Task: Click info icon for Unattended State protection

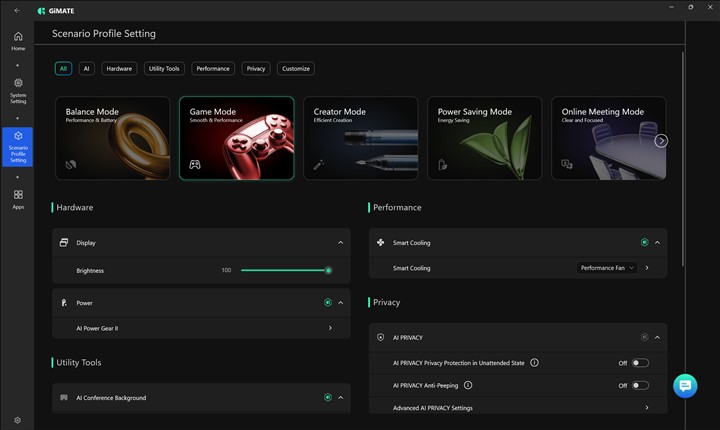Action: (534, 362)
